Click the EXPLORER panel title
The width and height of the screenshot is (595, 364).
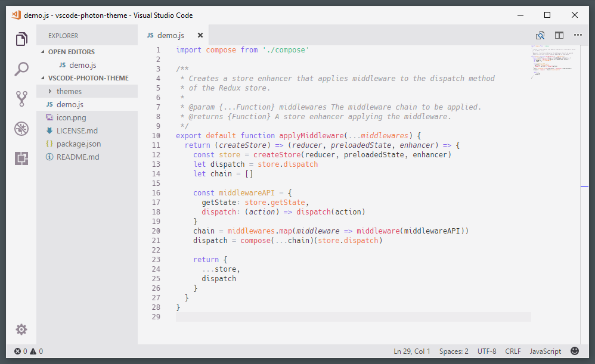[x=63, y=36]
